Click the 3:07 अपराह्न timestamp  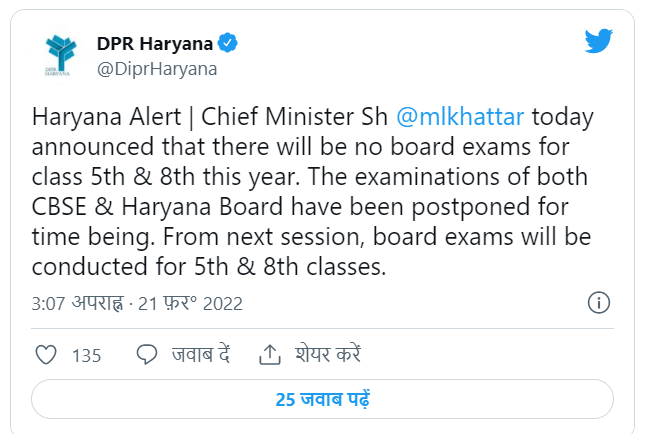74,302
